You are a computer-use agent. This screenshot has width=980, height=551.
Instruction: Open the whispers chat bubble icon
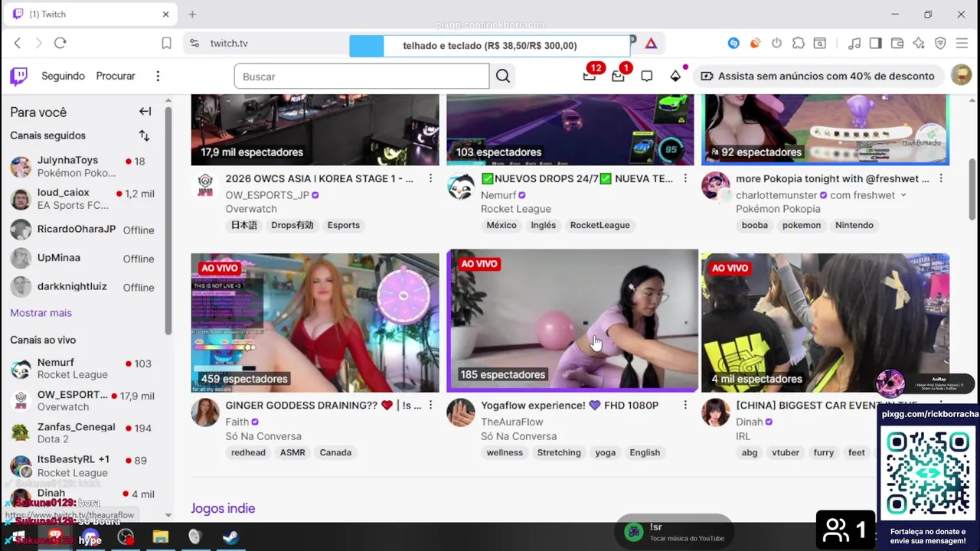point(647,76)
